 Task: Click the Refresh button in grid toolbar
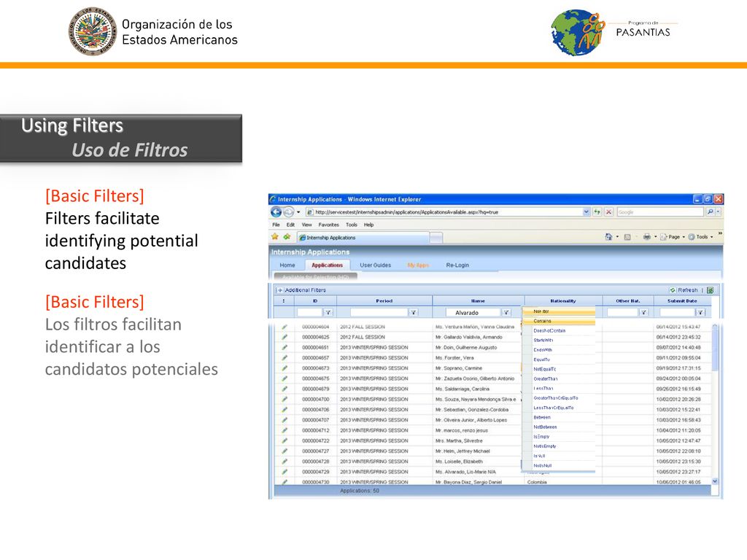684,290
